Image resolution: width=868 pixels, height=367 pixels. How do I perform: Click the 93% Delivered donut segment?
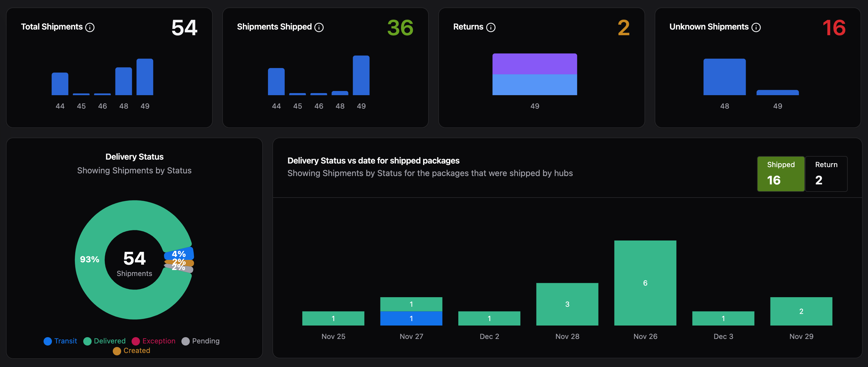coord(89,260)
